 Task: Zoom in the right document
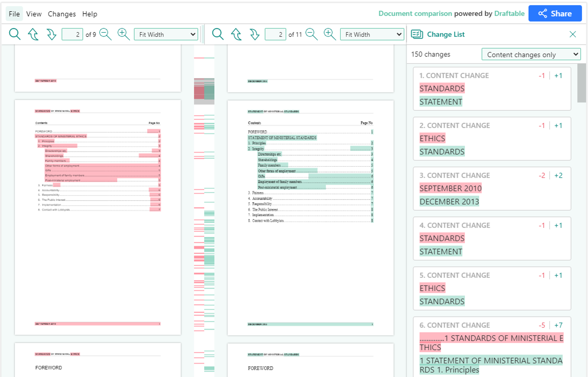[330, 34]
